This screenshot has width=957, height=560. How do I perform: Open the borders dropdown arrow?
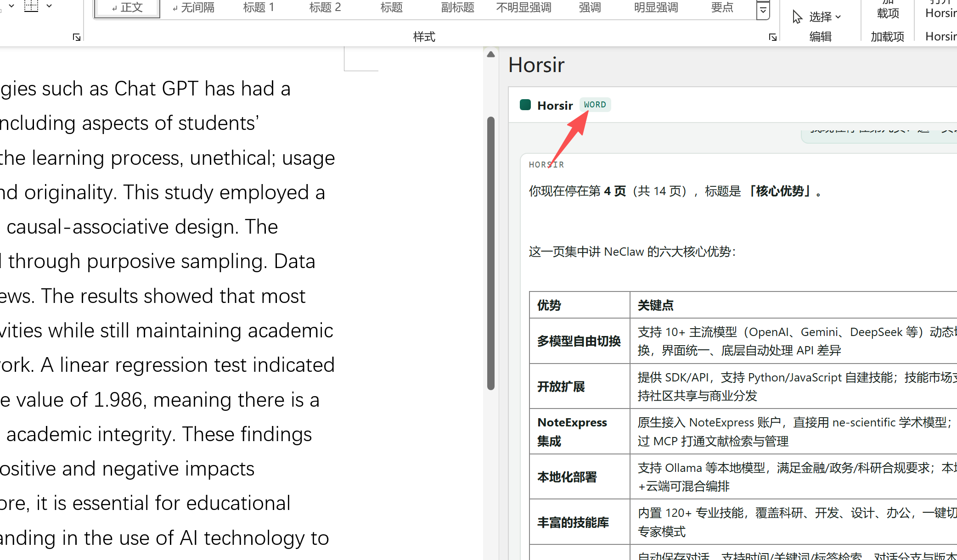pyautogui.click(x=49, y=6)
